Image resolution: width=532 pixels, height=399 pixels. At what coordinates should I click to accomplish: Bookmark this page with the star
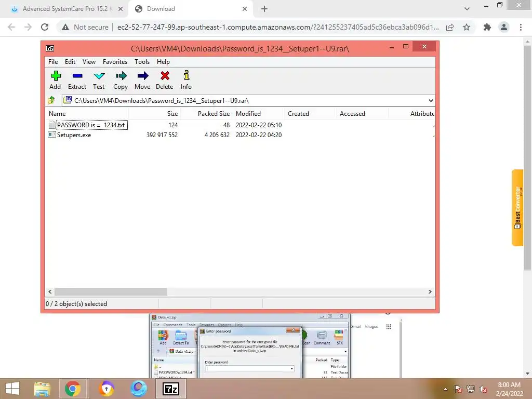point(467,27)
